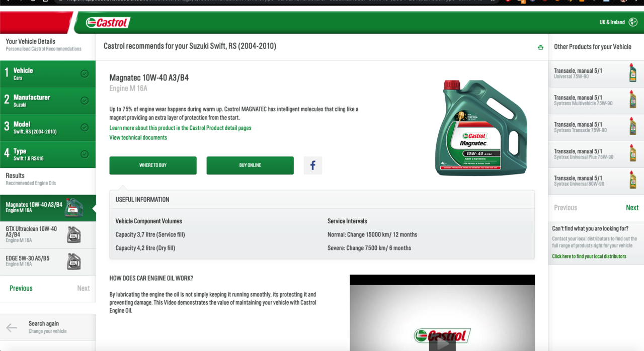Image resolution: width=644 pixels, height=351 pixels.
Task: Select step 1 Vehicle Cars
Action: pyautogui.click(x=48, y=74)
